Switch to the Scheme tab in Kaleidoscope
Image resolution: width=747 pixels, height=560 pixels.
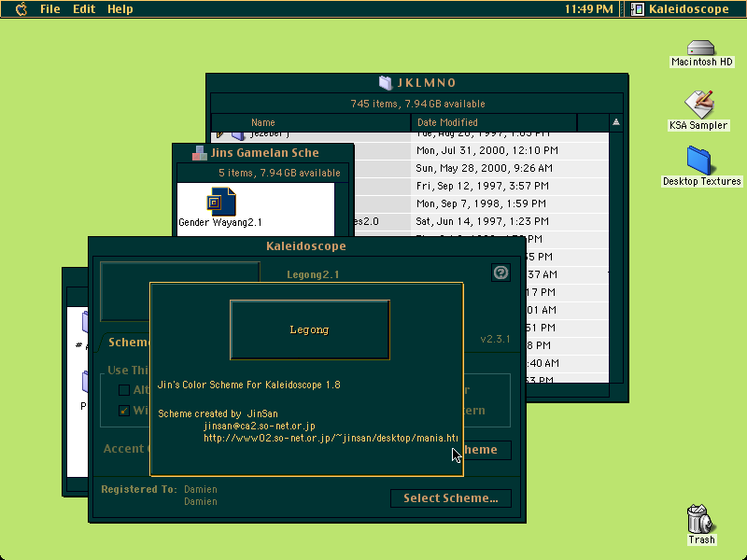126,343
